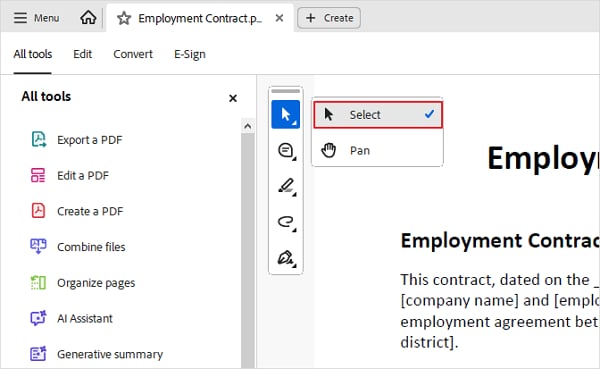Click the Create button
This screenshot has height=369, width=600.
tap(329, 18)
